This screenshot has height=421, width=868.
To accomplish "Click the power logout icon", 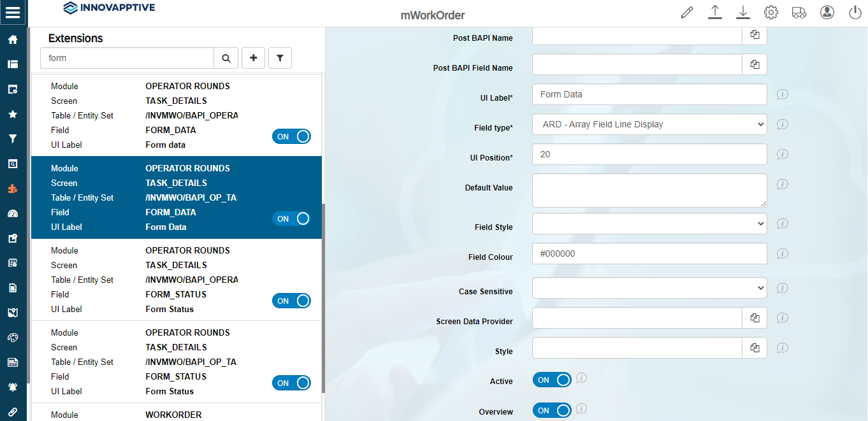I will [855, 13].
